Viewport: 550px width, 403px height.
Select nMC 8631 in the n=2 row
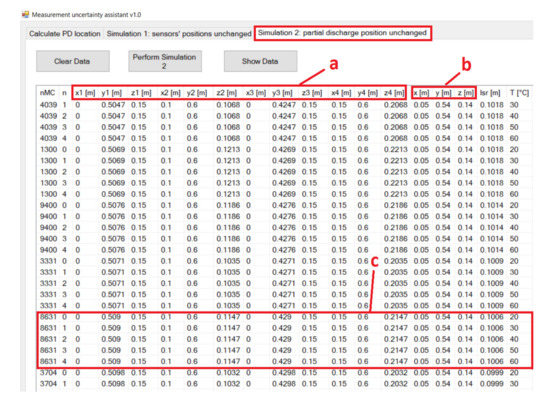pyautogui.click(x=48, y=339)
